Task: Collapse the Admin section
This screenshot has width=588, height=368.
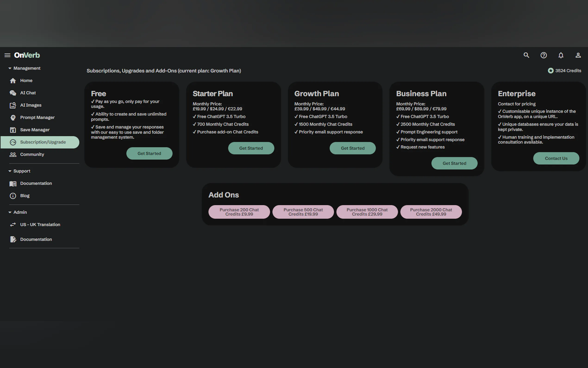Action: 10,212
